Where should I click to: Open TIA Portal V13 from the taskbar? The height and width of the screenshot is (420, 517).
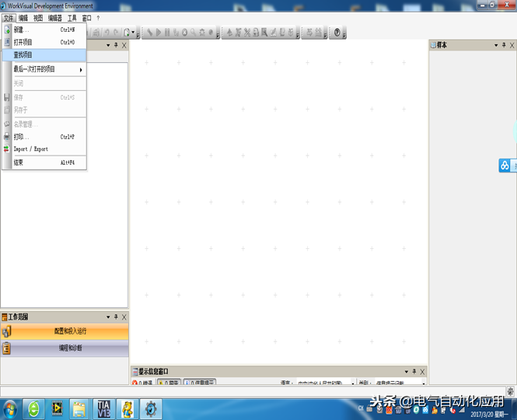pos(102,408)
